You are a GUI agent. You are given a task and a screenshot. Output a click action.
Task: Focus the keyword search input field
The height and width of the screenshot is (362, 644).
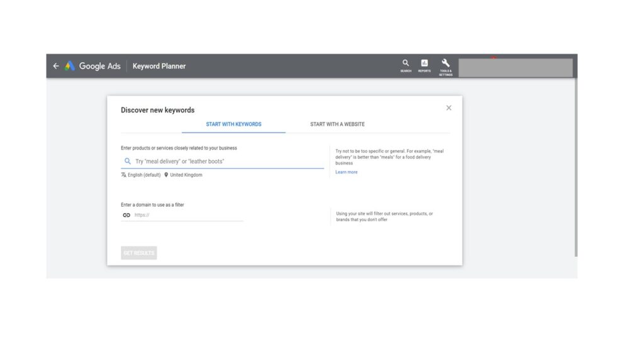coord(222,162)
